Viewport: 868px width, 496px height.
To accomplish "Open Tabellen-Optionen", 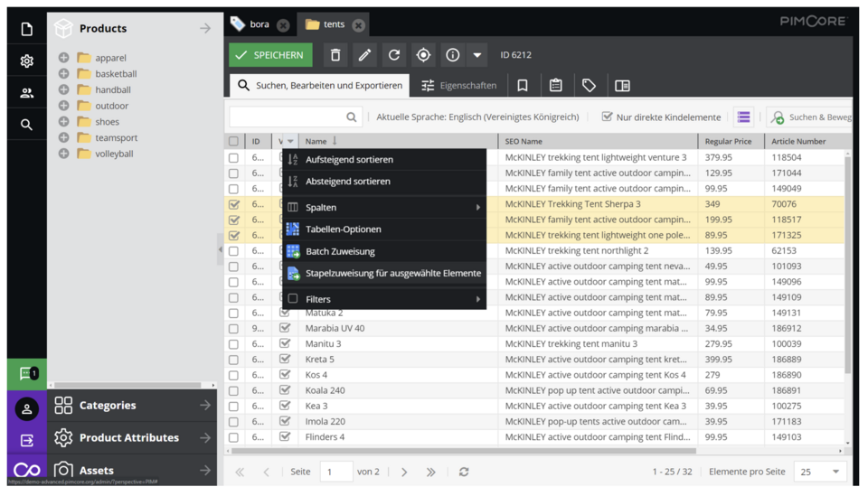I will pyautogui.click(x=384, y=229).
